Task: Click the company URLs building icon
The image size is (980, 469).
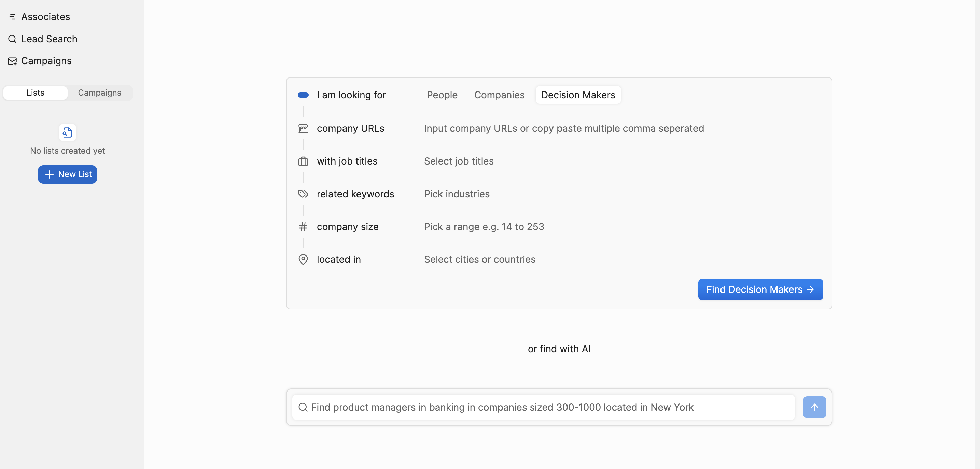Action: [303, 129]
